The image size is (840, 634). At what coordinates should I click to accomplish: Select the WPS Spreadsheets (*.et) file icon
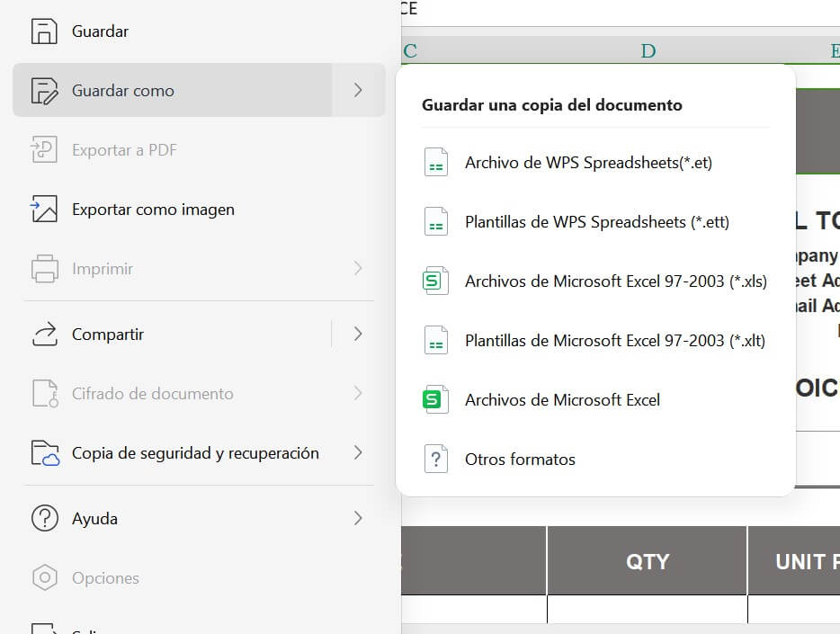tap(435, 162)
